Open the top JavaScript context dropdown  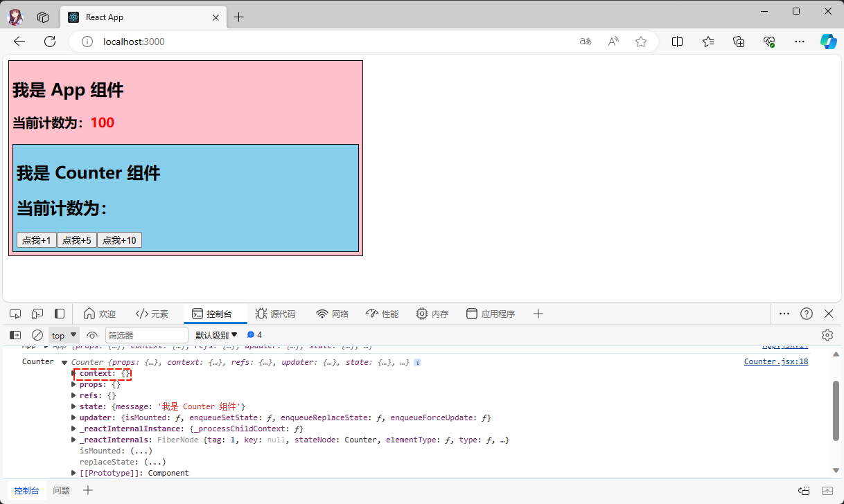64,335
